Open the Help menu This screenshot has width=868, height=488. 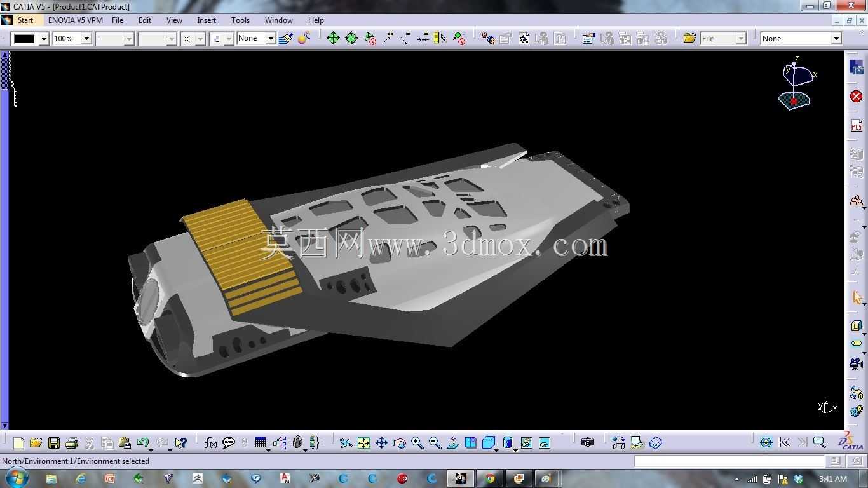316,20
